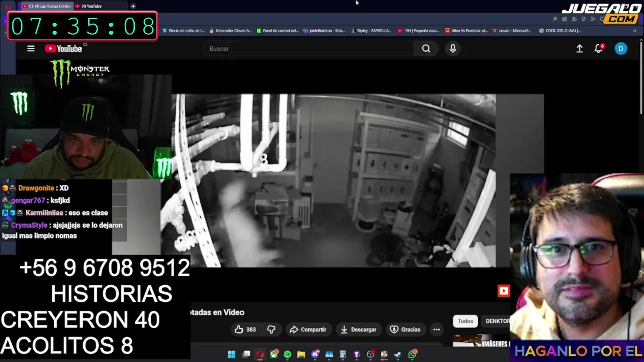Expand the bookmarks bar overflow chevron

point(634,31)
